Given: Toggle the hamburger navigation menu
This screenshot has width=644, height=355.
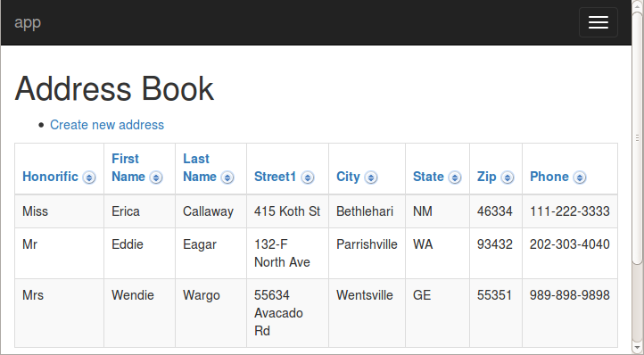Looking at the screenshot, I should [x=599, y=22].
